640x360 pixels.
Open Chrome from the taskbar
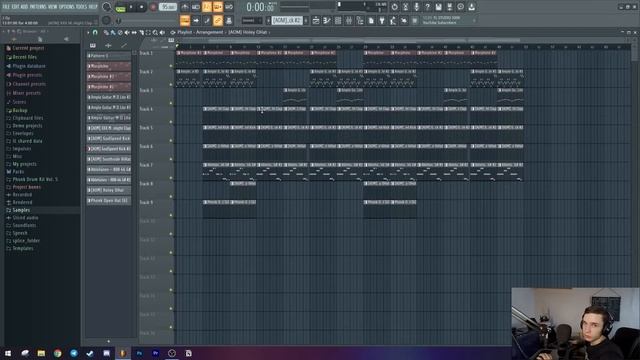[x=58, y=353]
